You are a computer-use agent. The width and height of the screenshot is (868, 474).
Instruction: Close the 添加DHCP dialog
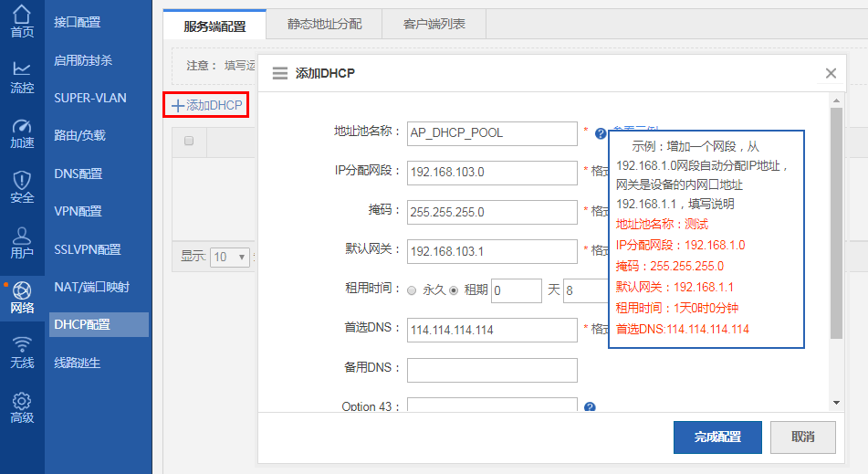point(831,73)
